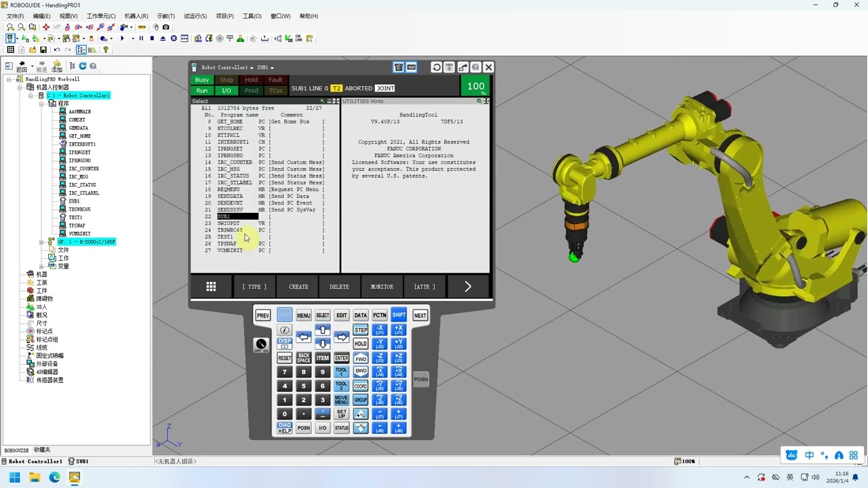The image size is (868, 488).
Task: Click the DIAG HELP key on pendant
Action: (285, 428)
